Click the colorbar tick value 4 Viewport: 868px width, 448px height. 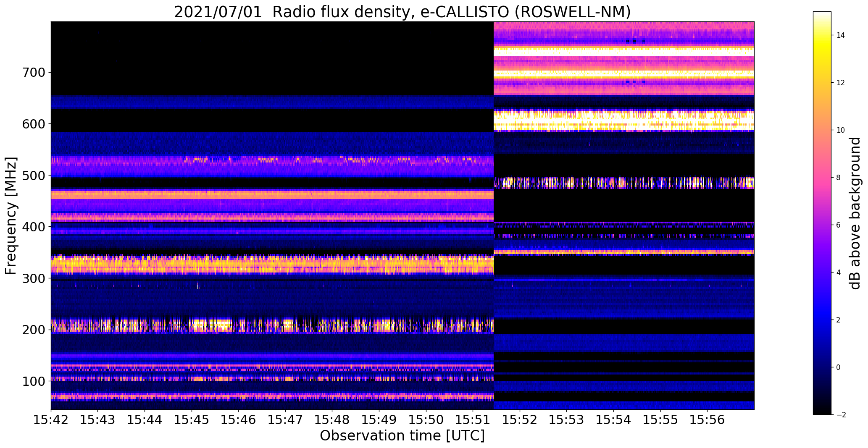pos(839,272)
